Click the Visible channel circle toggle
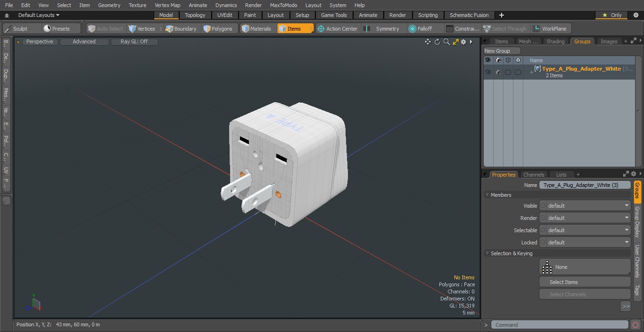Screen dimensions: 644x332 tap(543, 206)
